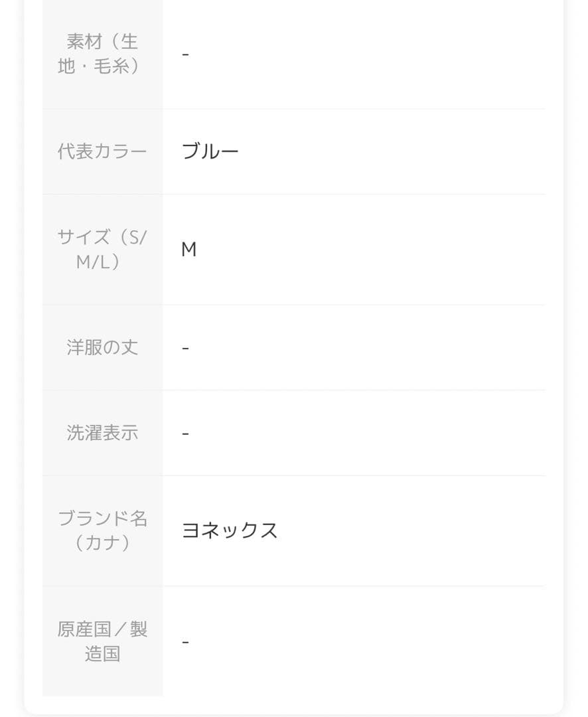
Task: Click the 素材（生地・毛糸） label cell
Action: (102, 54)
